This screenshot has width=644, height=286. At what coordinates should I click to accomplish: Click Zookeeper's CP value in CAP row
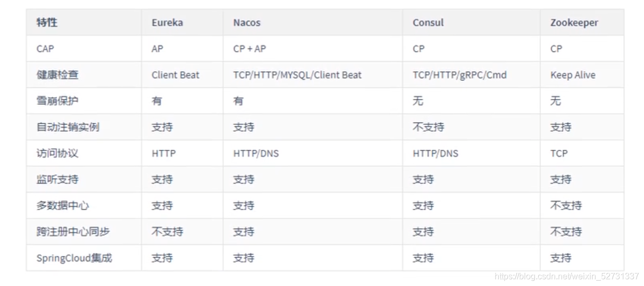tap(556, 49)
